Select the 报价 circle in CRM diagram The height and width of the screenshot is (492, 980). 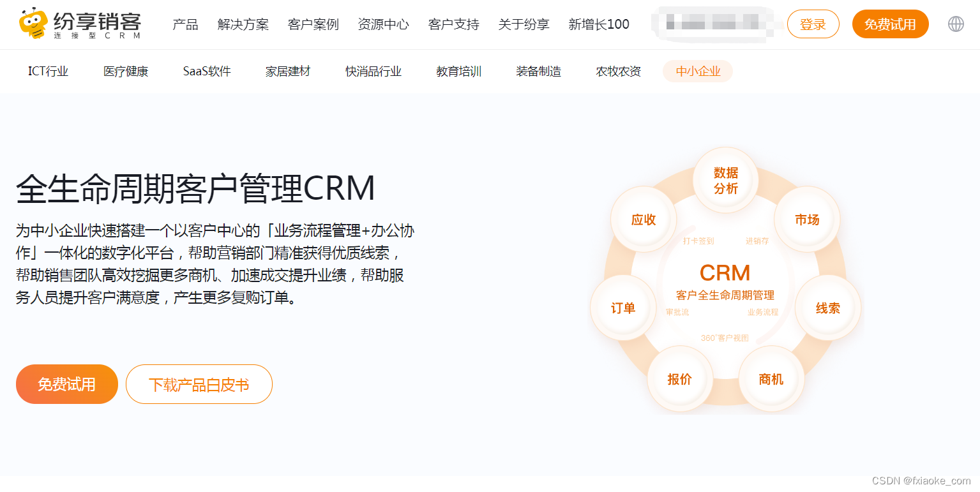680,379
